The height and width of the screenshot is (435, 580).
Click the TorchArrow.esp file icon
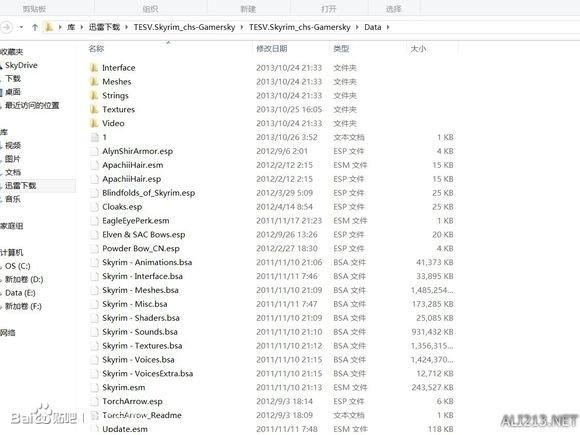coord(95,401)
